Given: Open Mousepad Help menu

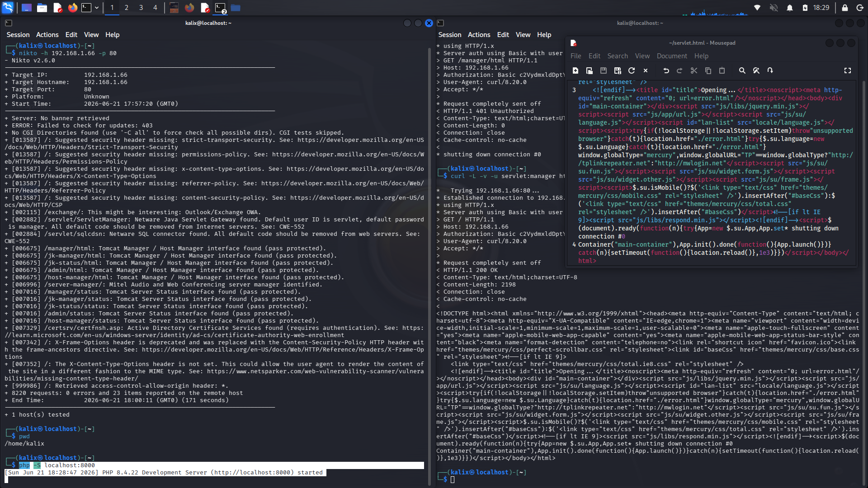Looking at the screenshot, I should tap(702, 56).
